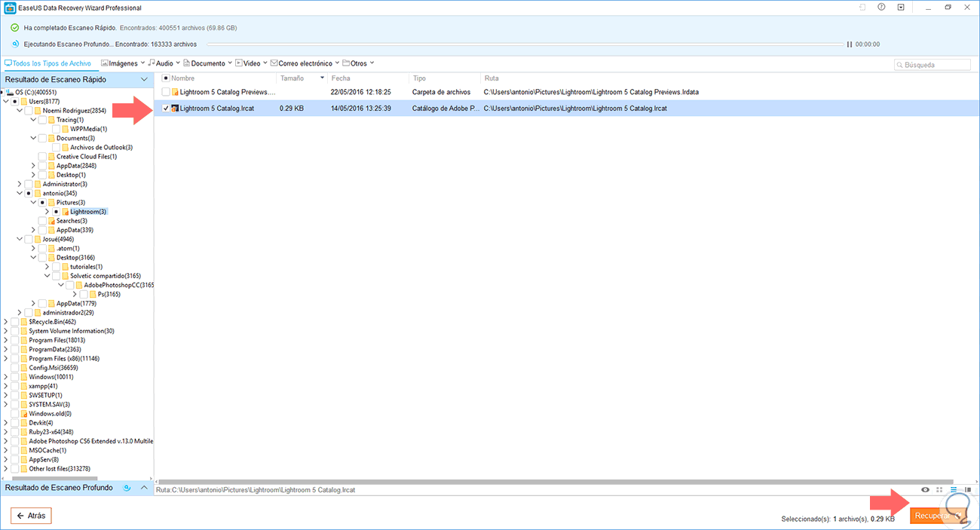Switch to preview pane view
This screenshot has height=530, width=980.
968,489
